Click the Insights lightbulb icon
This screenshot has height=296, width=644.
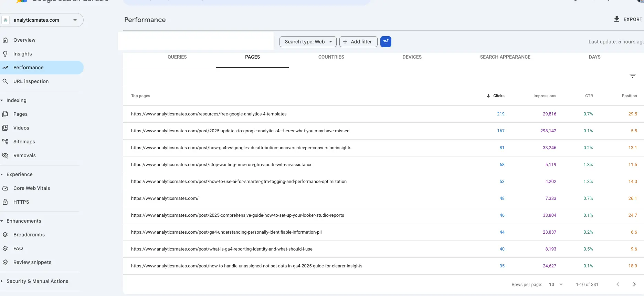5,54
